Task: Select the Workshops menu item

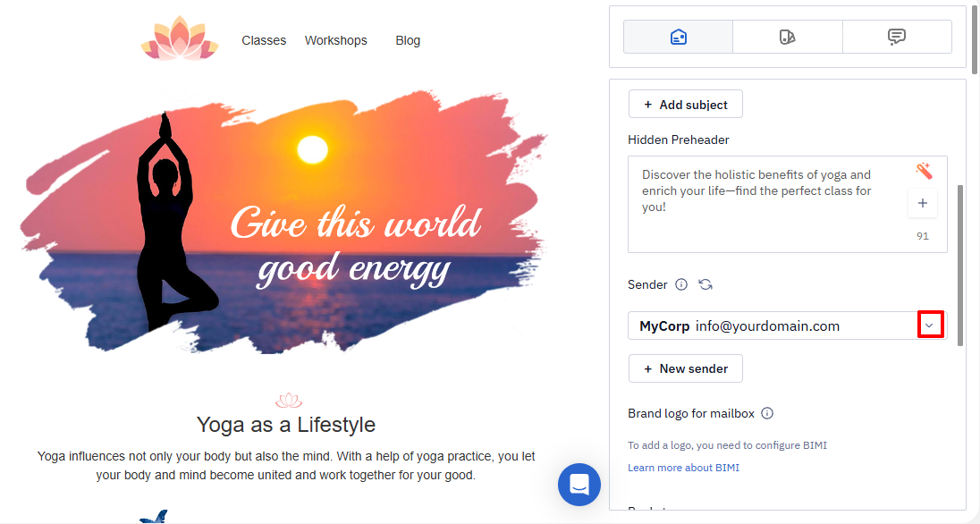Action: [x=335, y=40]
